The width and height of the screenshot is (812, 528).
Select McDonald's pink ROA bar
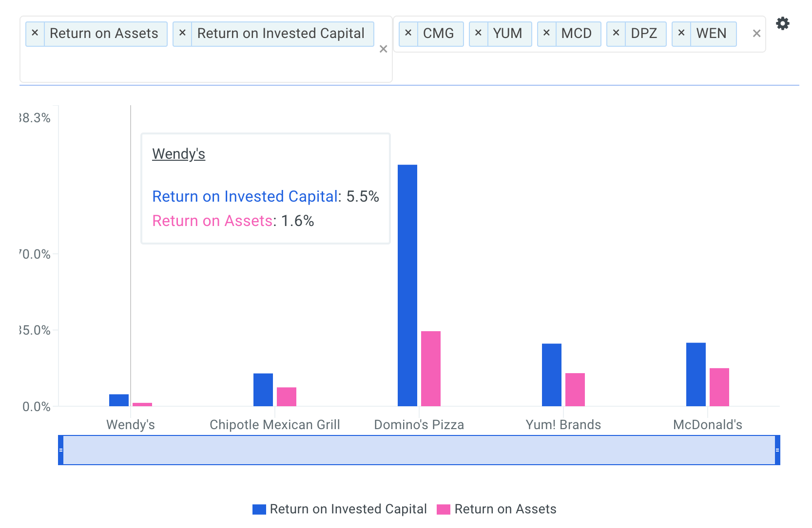click(719, 387)
